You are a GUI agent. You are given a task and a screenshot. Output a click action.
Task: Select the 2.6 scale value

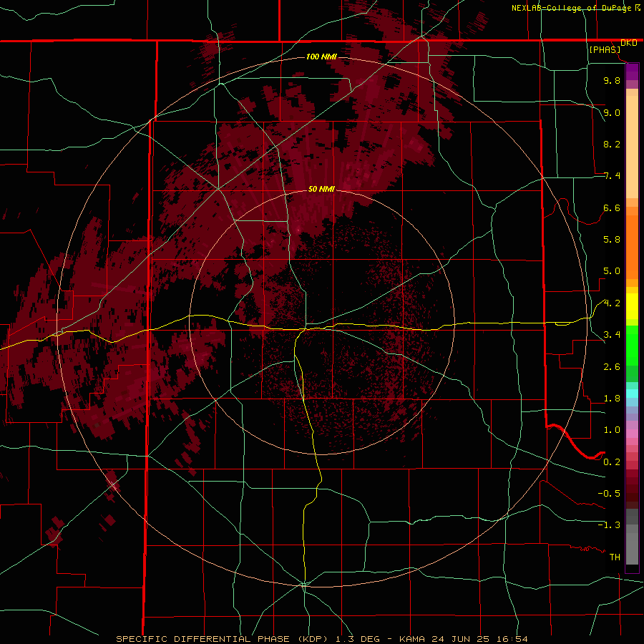pyautogui.click(x=612, y=367)
